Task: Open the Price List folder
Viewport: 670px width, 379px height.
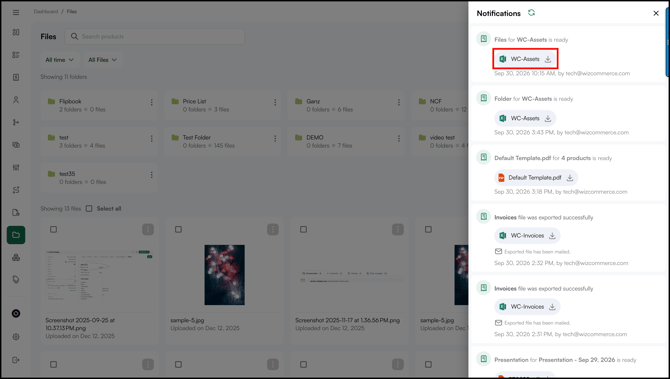Action: click(x=222, y=105)
